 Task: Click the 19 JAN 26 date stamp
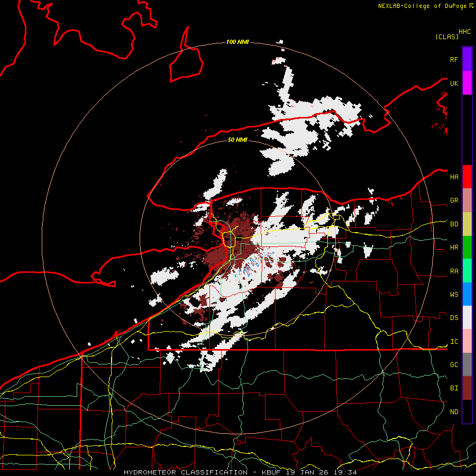coord(307,472)
